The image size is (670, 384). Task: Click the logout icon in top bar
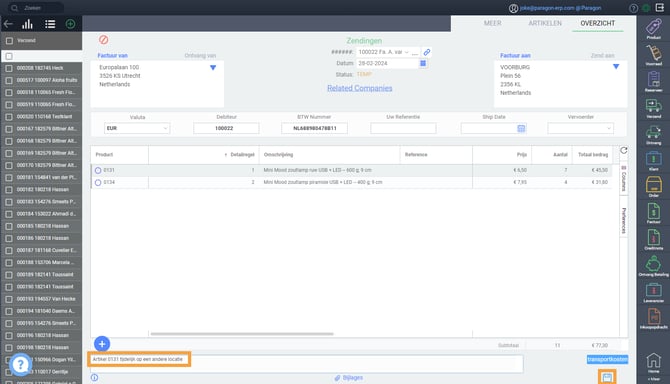(x=660, y=8)
